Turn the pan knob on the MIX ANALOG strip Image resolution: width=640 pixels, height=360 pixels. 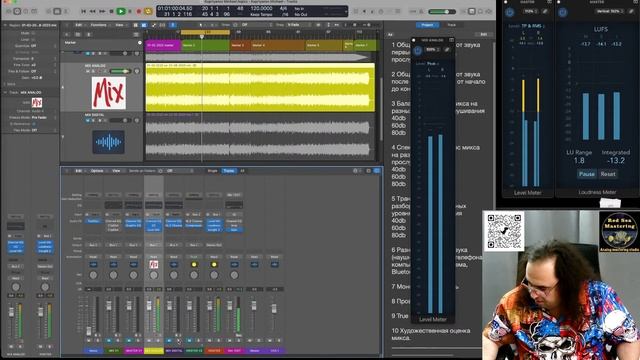pyautogui.click(x=153, y=276)
